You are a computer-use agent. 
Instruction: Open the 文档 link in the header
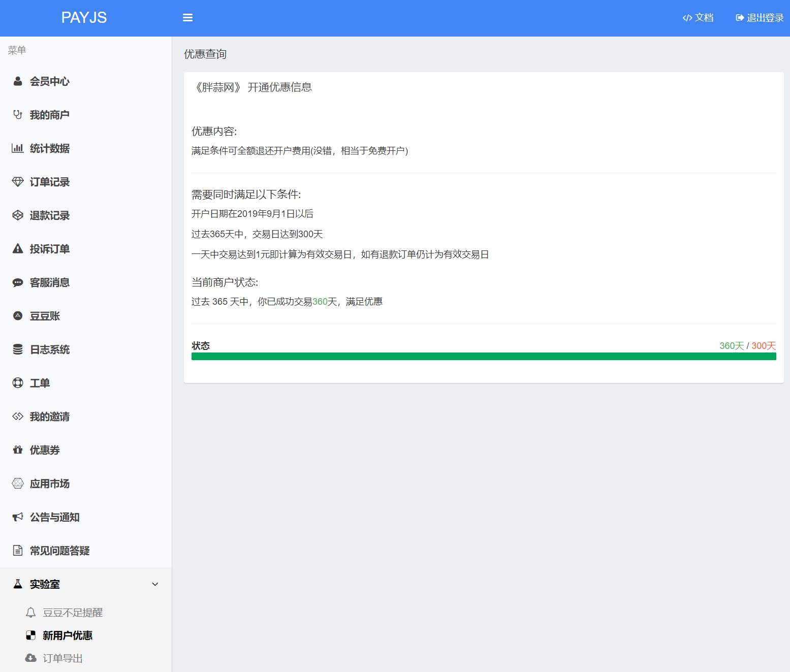coord(698,18)
